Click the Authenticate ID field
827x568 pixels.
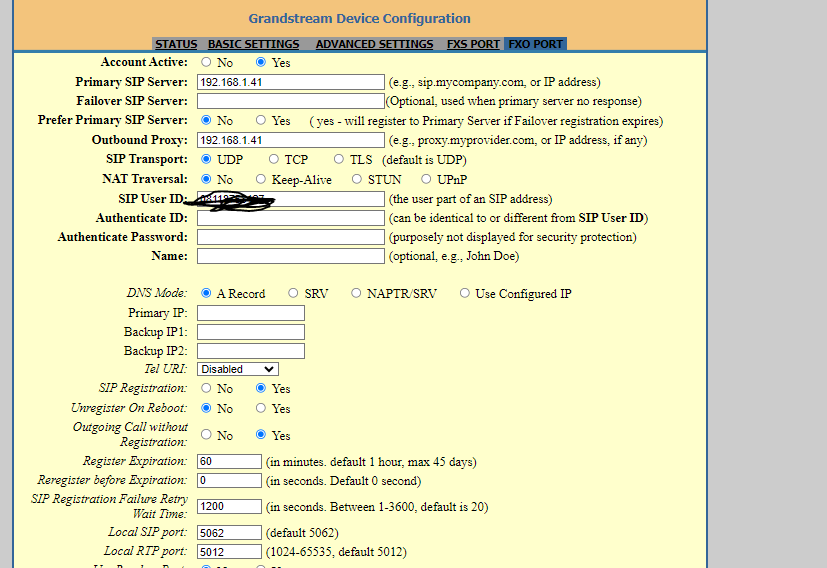(x=291, y=218)
